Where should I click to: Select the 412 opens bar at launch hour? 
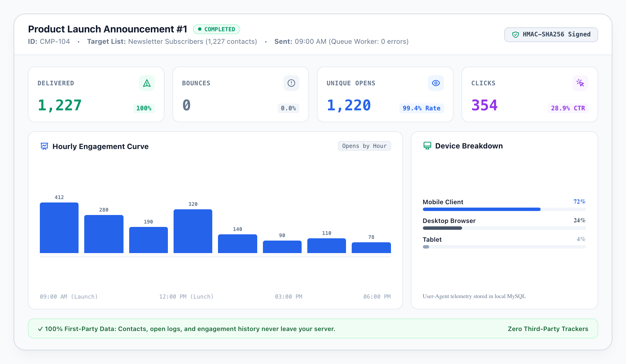[59, 228]
